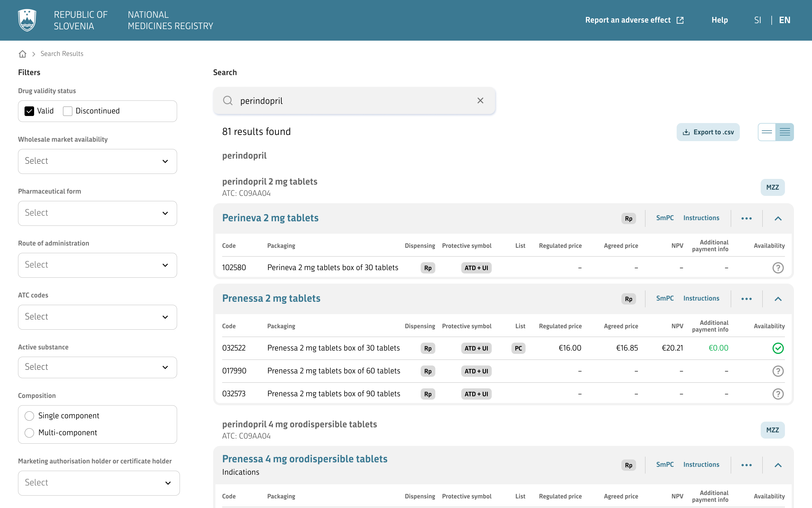Open Instructions for Prenessa 2 mg tablets
The width and height of the screenshot is (812, 508).
[x=701, y=298]
